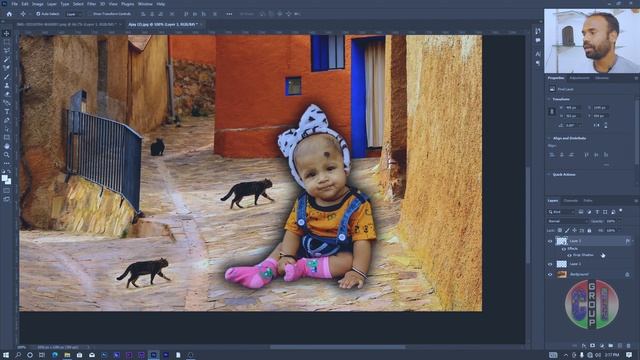This screenshot has height=360, width=640.
Task: Open the Image menu
Action: [x=38, y=4]
